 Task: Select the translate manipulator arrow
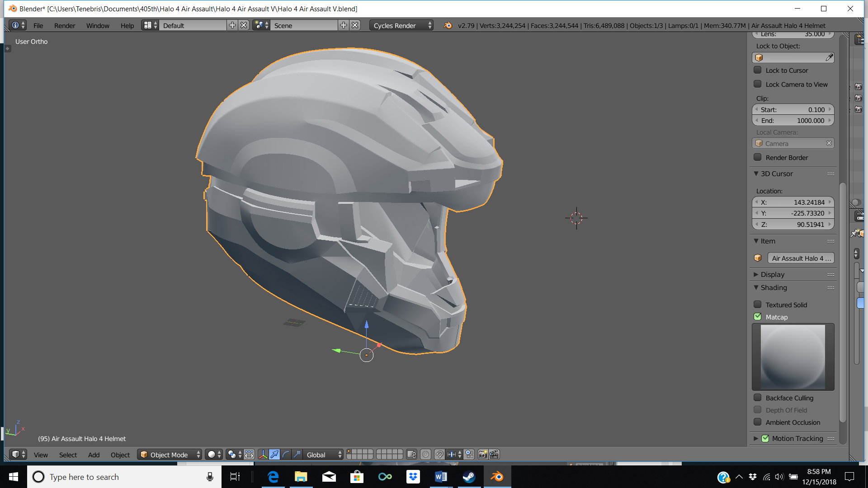click(274, 455)
